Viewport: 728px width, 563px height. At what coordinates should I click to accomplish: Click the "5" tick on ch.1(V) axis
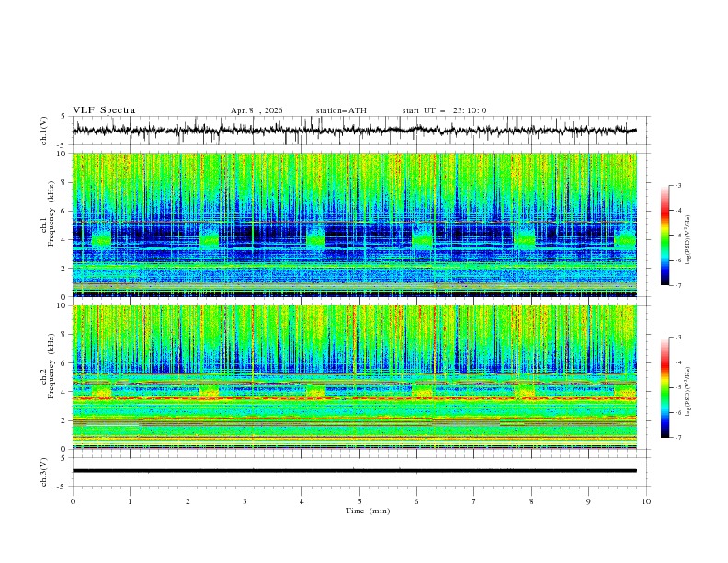pos(63,117)
